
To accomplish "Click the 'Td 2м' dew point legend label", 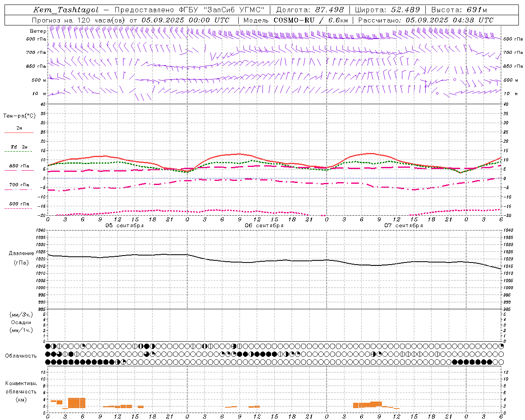I will click(19, 147).
